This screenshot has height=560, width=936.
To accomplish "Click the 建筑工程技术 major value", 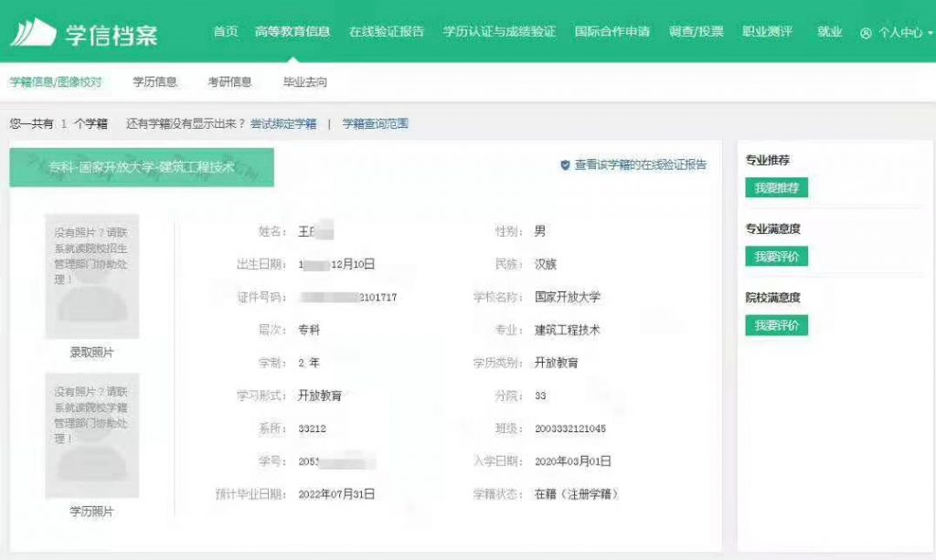I will pyautogui.click(x=568, y=330).
